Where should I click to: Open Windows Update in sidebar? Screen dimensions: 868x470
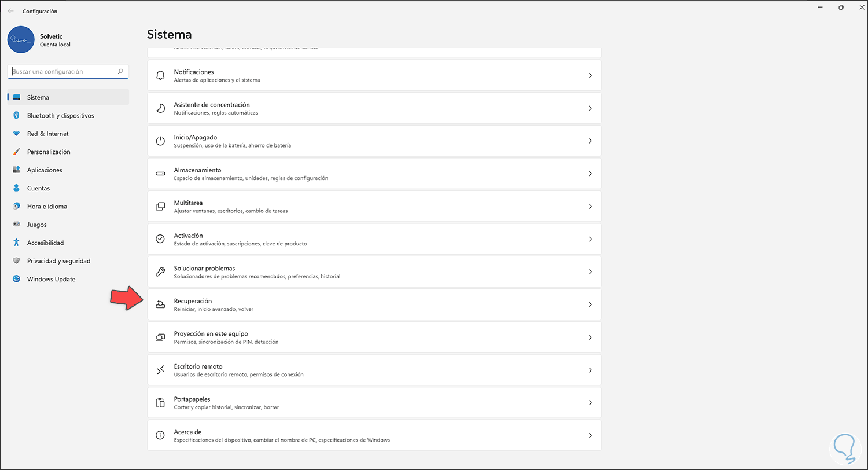pyautogui.click(x=51, y=279)
